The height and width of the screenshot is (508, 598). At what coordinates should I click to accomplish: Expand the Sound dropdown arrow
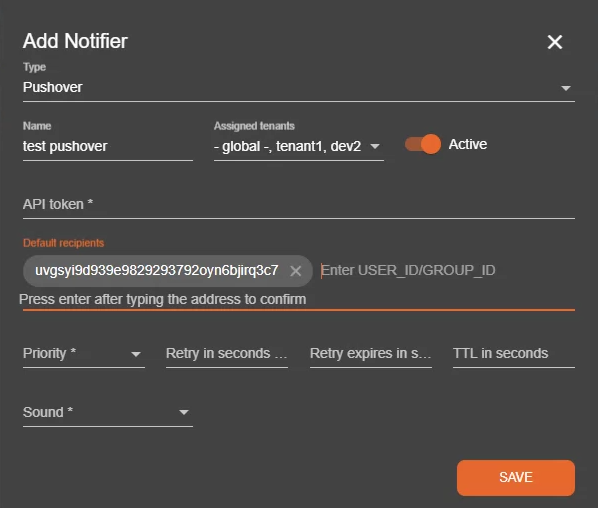[184, 412]
